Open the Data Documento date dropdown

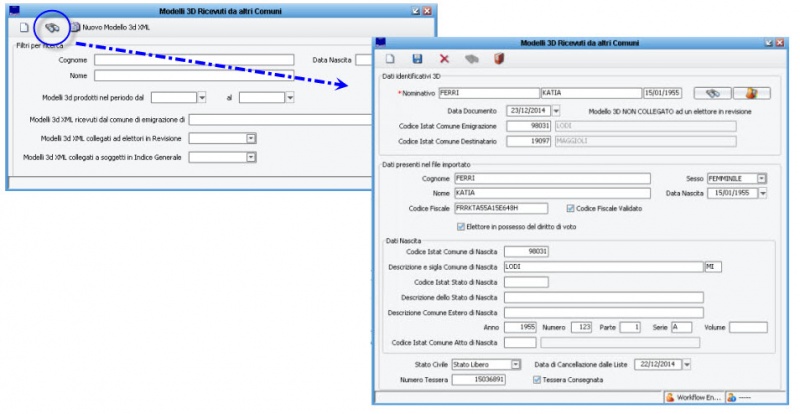point(556,110)
